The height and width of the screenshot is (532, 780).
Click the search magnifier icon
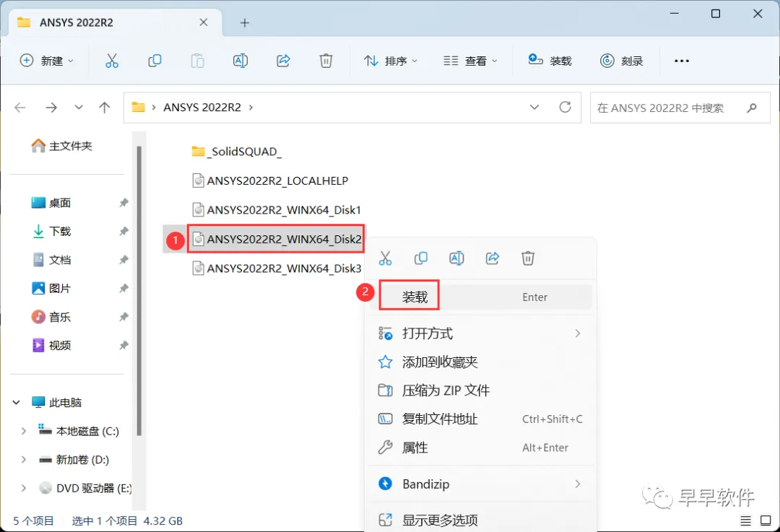click(x=752, y=108)
